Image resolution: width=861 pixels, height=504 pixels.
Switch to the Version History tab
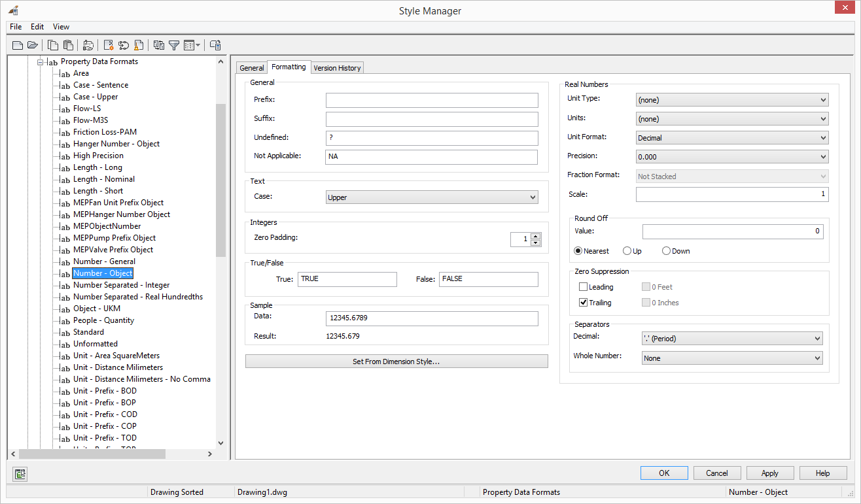(x=337, y=68)
